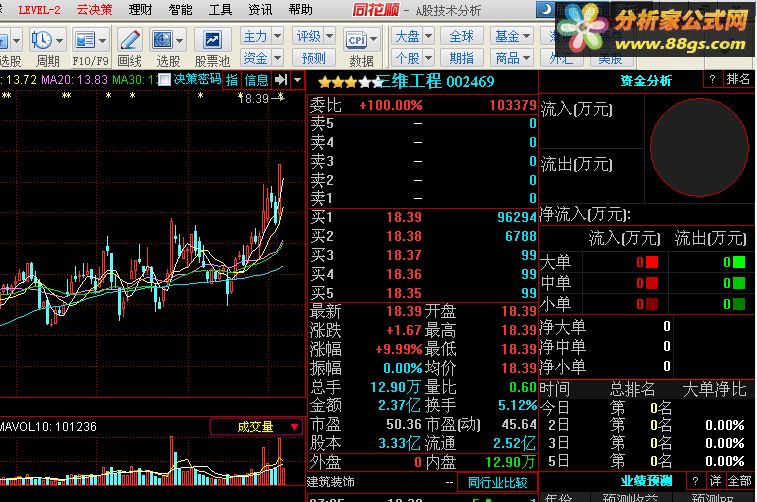This screenshot has width=757, height=502.
Task: Click the capital flow pie chart circle
Action: tap(699, 147)
